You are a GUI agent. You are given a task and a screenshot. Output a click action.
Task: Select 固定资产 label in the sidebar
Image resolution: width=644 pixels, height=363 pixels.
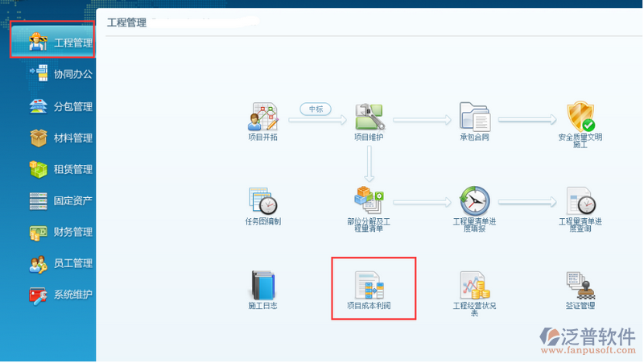click(x=73, y=200)
